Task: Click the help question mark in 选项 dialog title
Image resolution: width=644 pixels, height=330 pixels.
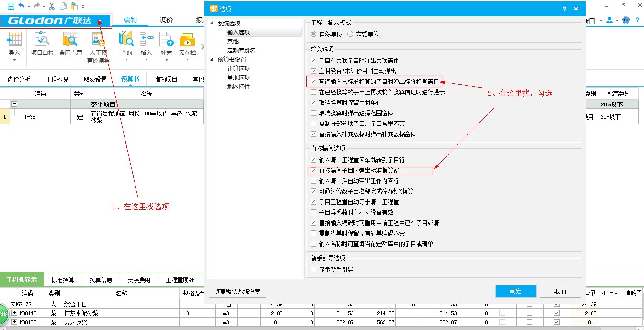Action: click(564, 9)
